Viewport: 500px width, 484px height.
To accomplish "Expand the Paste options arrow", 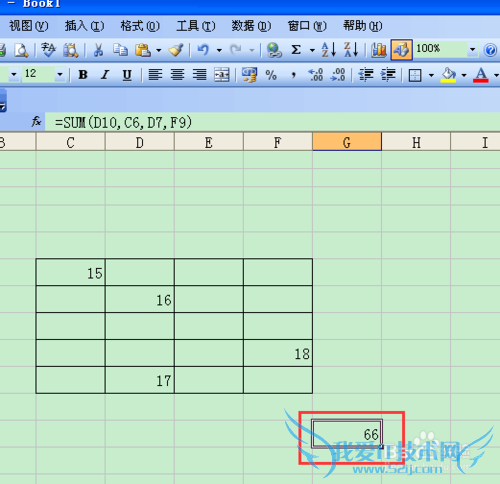I will pos(159,51).
